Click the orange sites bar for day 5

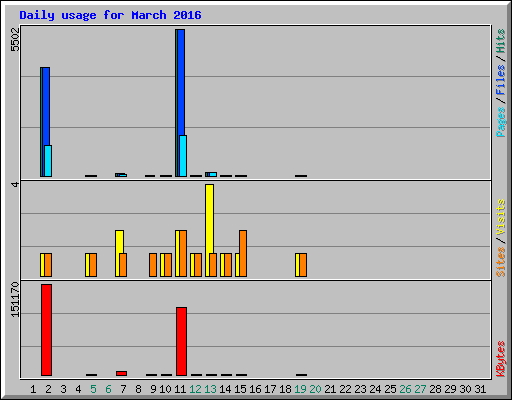click(93, 265)
